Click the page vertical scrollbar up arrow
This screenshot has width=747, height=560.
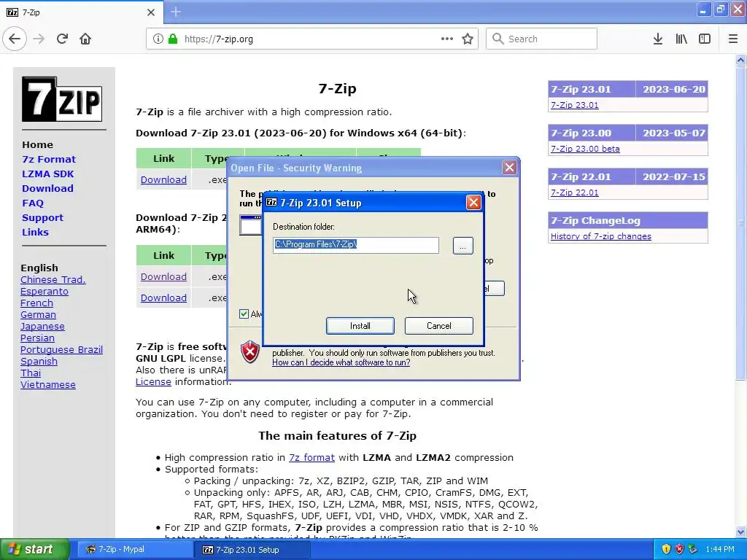coord(740,60)
